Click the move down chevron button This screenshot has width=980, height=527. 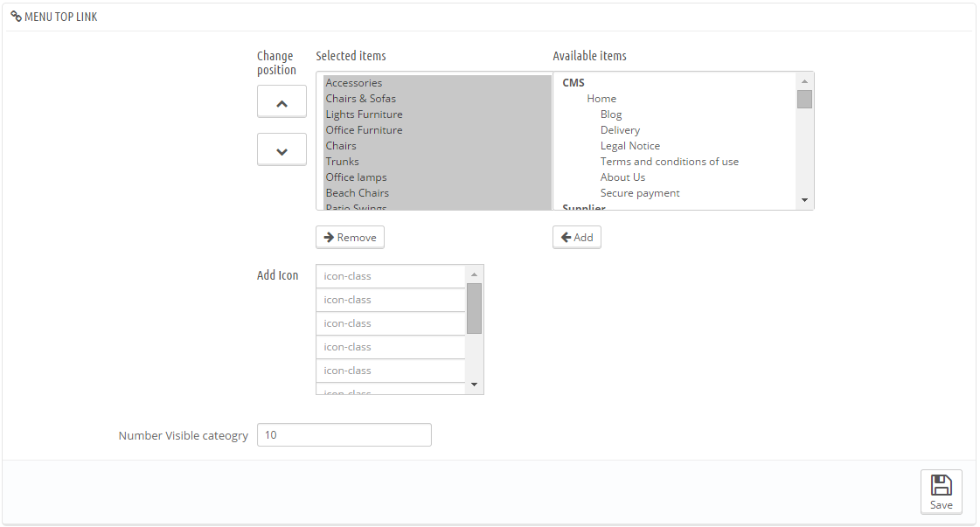click(281, 149)
